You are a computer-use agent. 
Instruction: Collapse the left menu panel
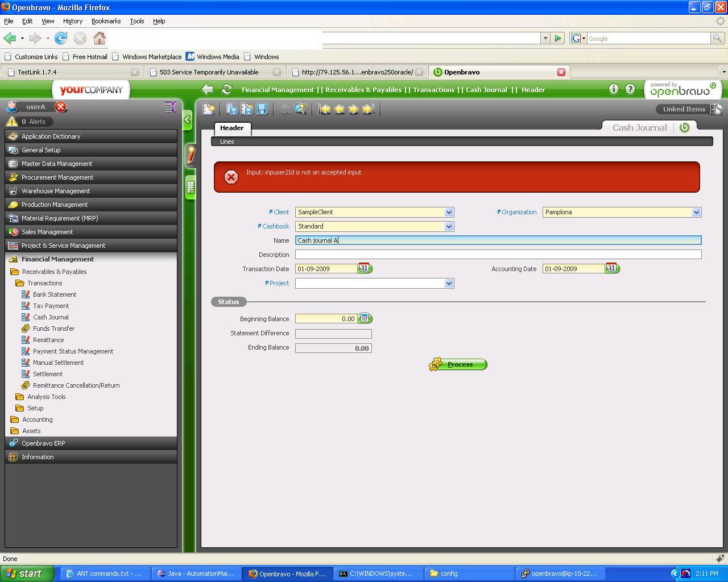point(188,120)
